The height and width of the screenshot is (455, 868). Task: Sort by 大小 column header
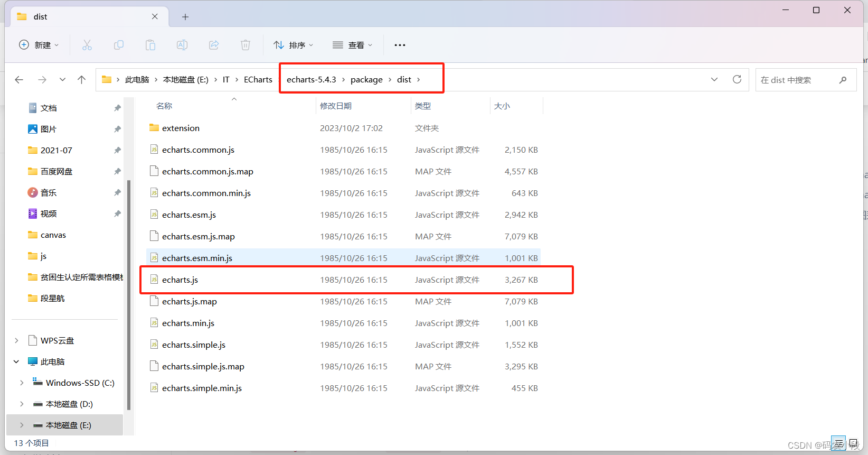[502, 106]
